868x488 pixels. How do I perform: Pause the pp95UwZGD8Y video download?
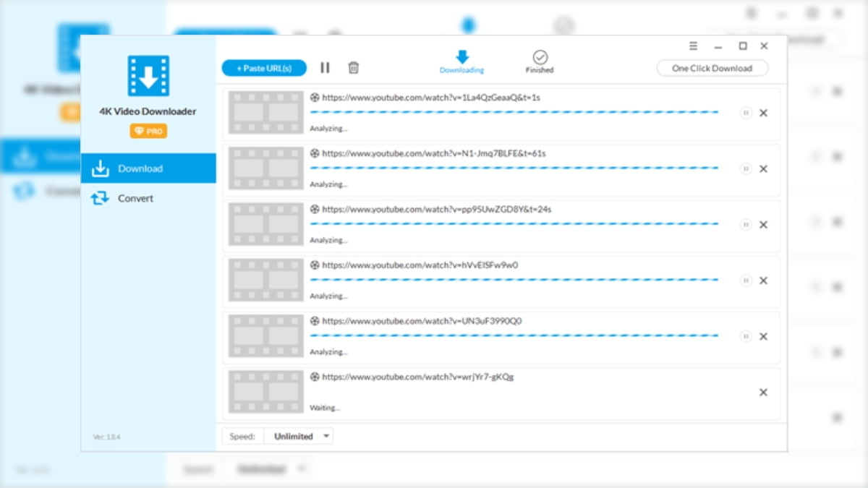point(745,225)
